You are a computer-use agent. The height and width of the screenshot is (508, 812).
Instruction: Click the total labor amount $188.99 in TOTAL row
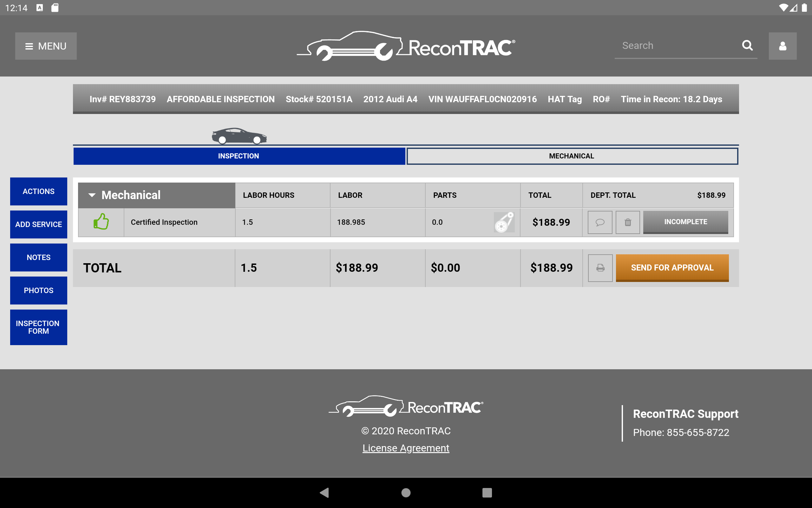tap(357, 268)
